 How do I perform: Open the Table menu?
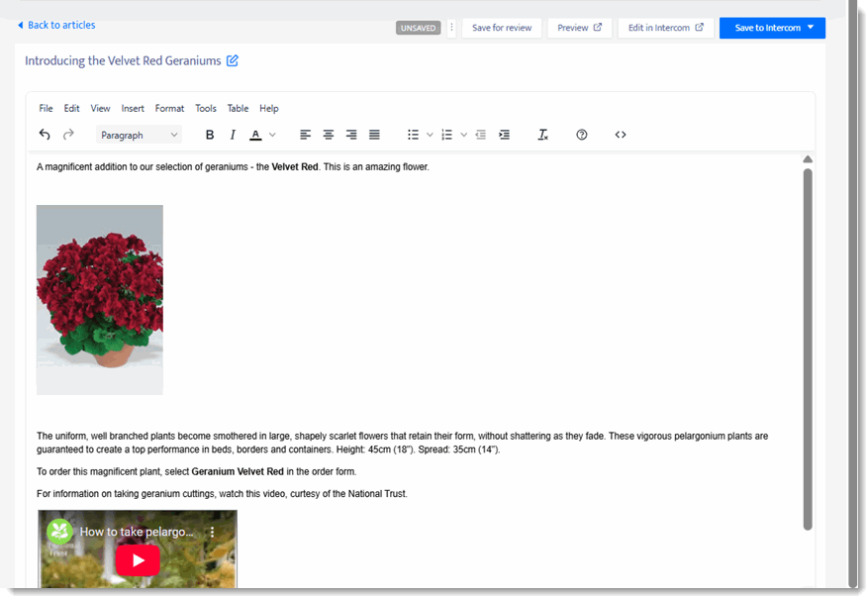tap(239, 109)
